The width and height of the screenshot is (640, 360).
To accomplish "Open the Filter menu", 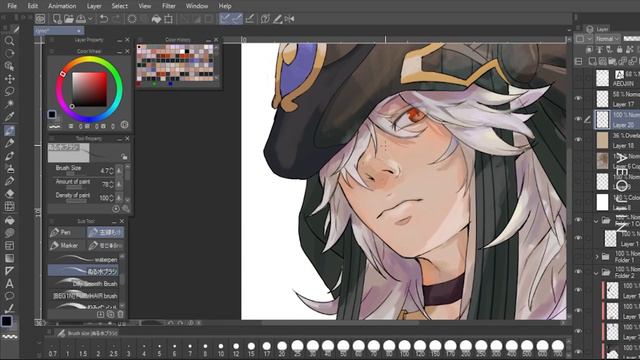I will click(169, 6).
